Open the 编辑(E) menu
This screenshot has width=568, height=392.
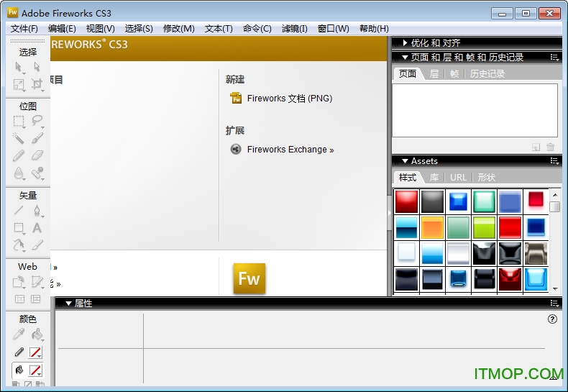(62, 29)
